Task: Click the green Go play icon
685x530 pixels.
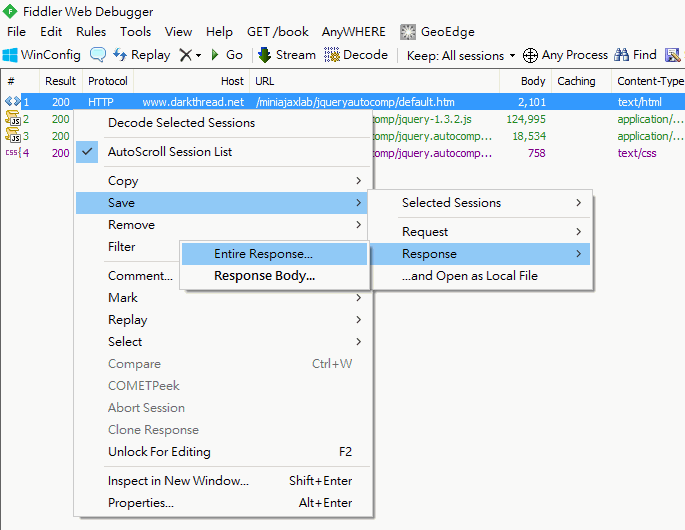Action: click(x=214, y=55)
